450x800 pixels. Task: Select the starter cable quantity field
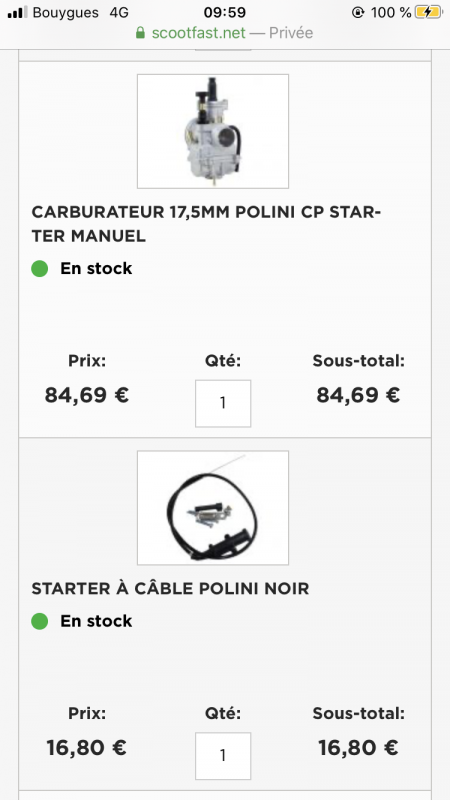[x=223, y=756]
